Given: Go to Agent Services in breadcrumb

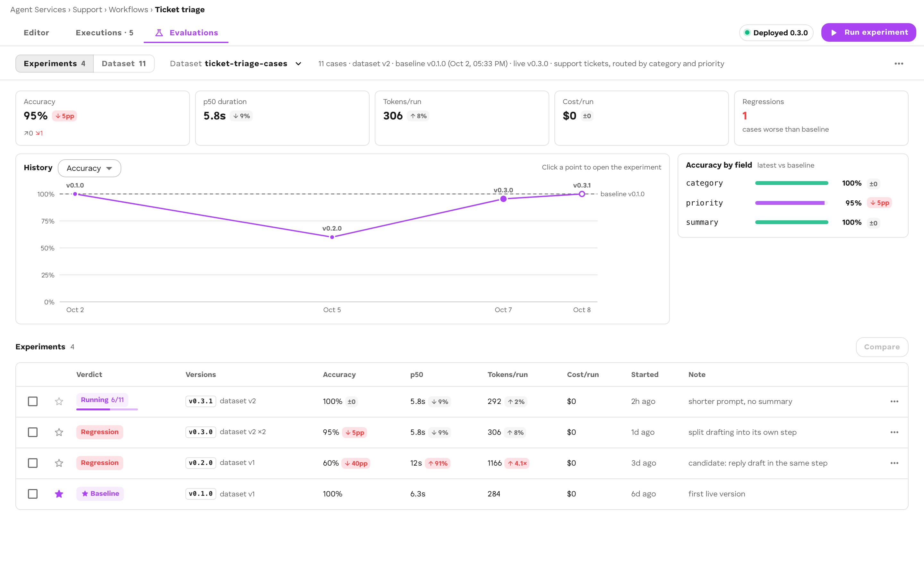Looking at the screenshot, I should click(38, 10).
